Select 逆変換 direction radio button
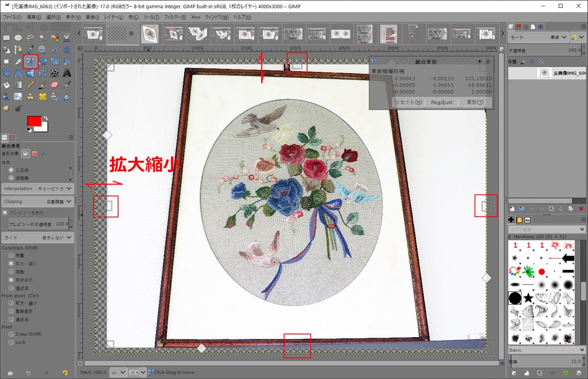Viewport: 588px width, 379px height. tap(11, 177)
